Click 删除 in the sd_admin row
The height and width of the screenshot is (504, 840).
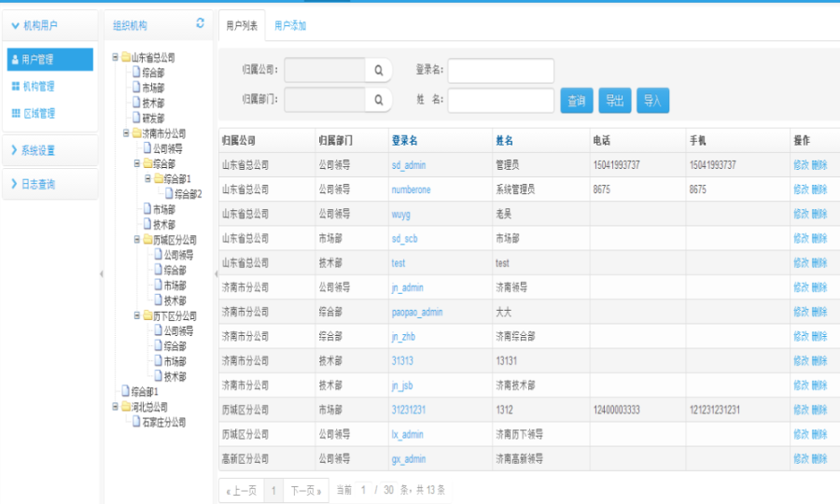tap(819, 165)
